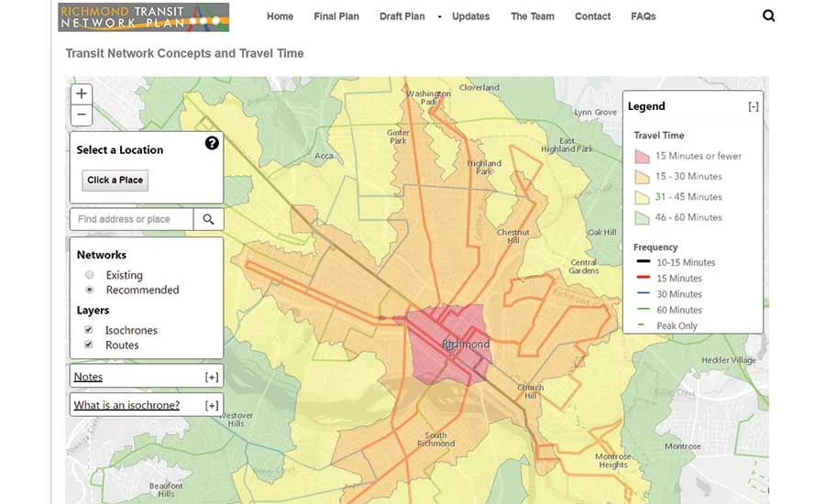The width and height of the screenshot is (825, 504).
Task: Click the Ginter Park map label
Action: point(399,137)
